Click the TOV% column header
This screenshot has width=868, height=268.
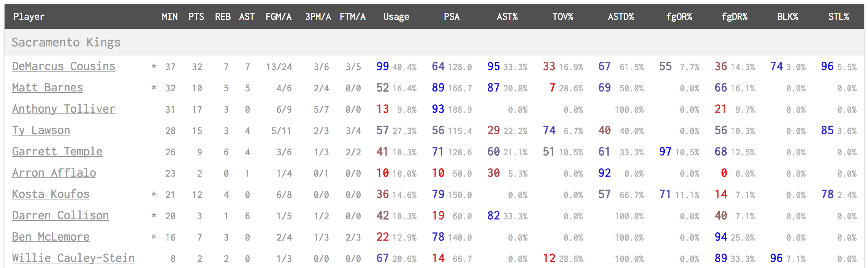click(x=562, y=17)
